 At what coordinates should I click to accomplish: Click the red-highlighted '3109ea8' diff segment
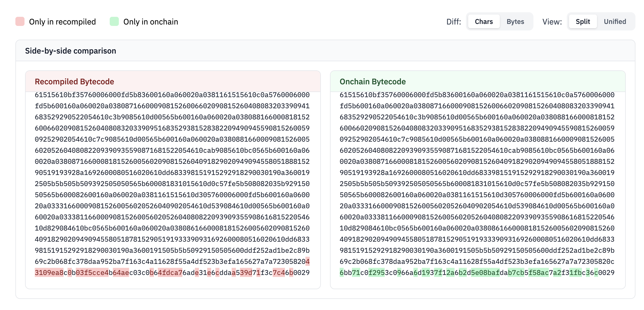coord(49,272)
